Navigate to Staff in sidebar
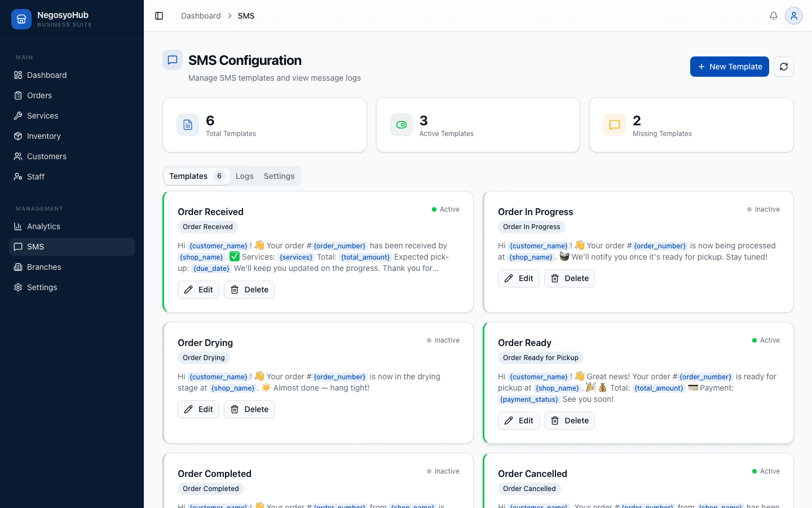The height and width of the screenshot is (508, 812). click(x=36, y=177)
